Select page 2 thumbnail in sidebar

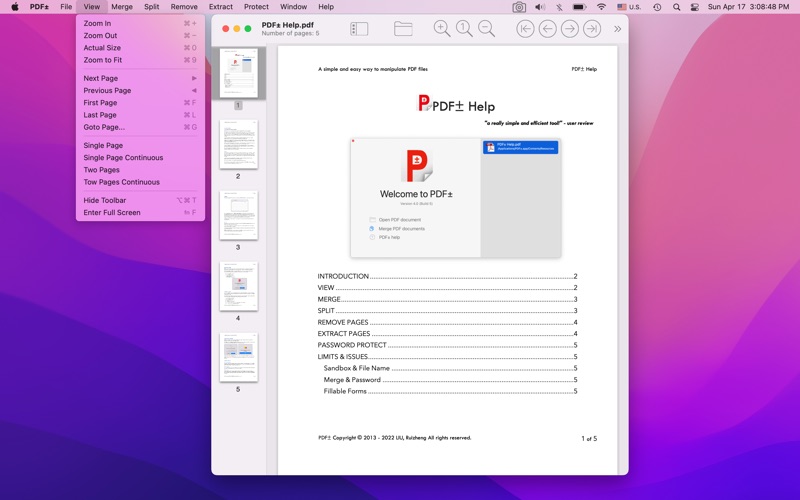pyautogui.click(x=239, y=144)
